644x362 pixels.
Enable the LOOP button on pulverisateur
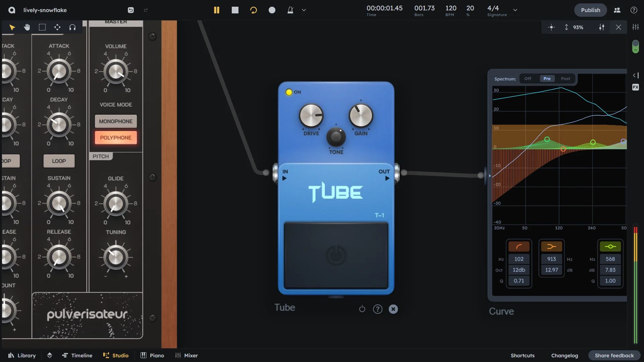pos(59,161)
